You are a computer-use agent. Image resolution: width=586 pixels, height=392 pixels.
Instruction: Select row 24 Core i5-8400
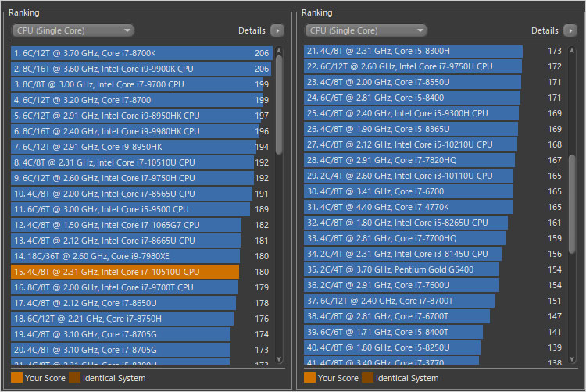point(434,98)
